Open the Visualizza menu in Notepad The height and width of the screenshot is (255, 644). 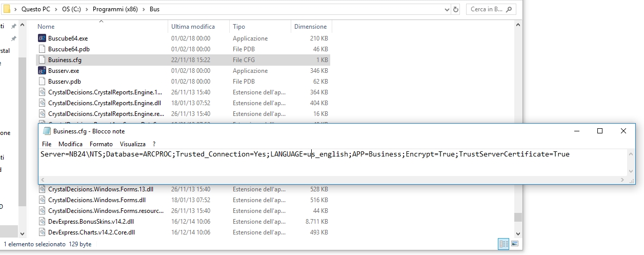click(133, 144)
